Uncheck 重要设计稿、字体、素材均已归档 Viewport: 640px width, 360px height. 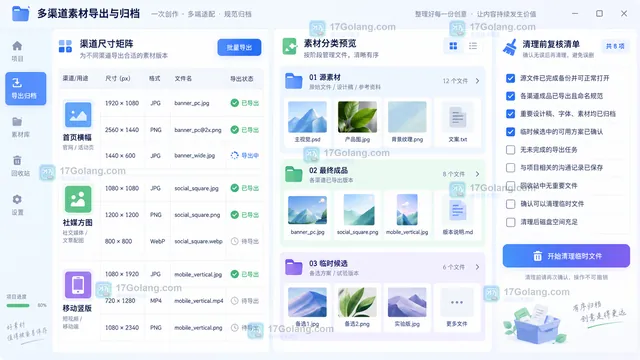510,114
